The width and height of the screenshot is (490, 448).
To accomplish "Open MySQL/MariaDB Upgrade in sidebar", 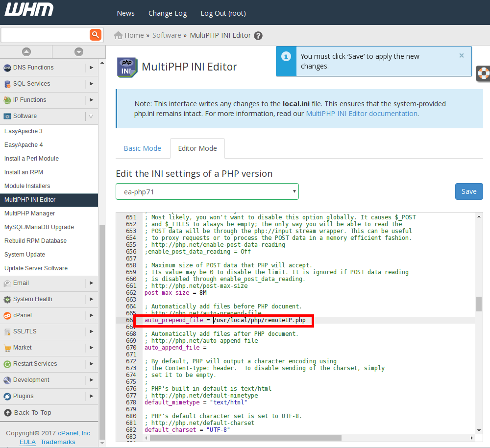I will pyautogui.click(x=39, y=227).
